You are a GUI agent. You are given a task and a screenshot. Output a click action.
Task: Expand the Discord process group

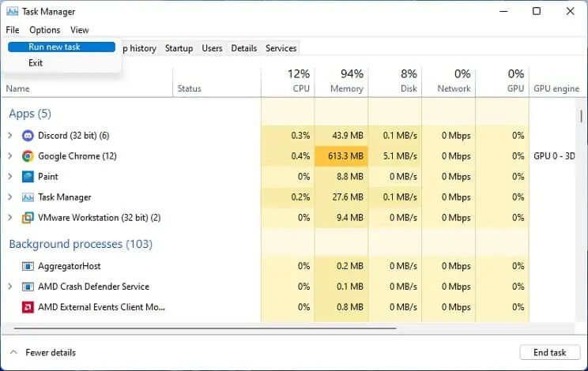[x=10, y=136]
